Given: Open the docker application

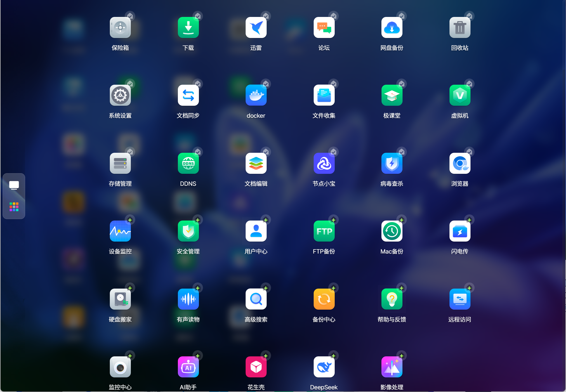Looking at the screenshot, I should coord(256,95).
